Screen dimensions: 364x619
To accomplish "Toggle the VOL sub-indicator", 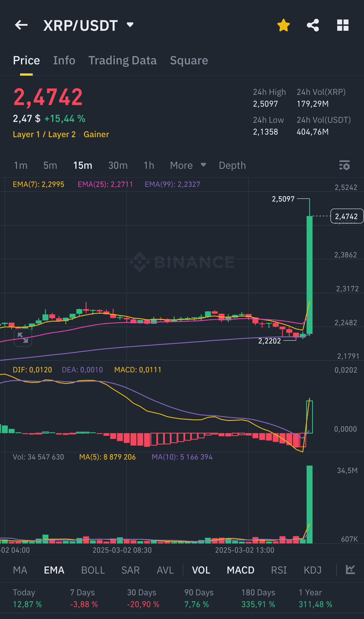I will [201, 570].
